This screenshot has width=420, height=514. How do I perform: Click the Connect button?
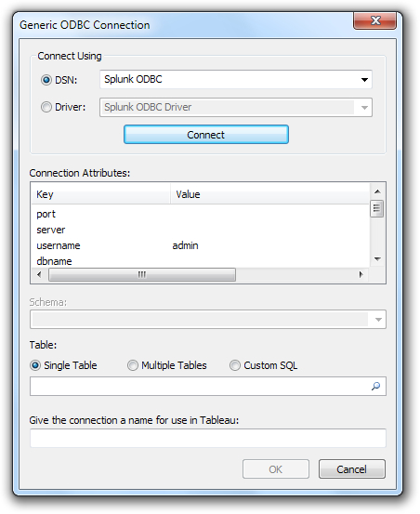206,135
